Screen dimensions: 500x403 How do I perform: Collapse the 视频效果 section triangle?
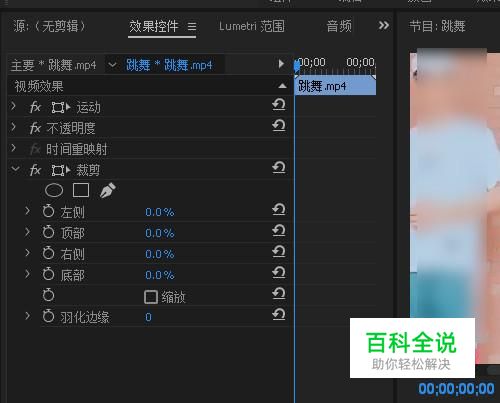point(282,86)
